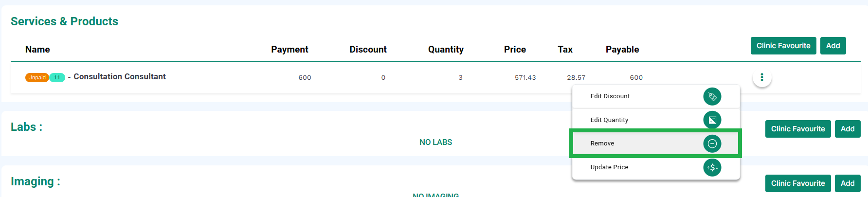
Task: Click the Discount column header
Action: pyautogui.click(x=368, y=50)
